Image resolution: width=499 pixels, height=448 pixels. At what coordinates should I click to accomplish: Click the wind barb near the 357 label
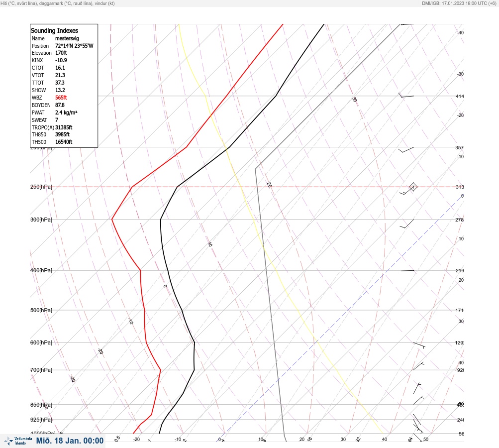(x=406, y=150)
